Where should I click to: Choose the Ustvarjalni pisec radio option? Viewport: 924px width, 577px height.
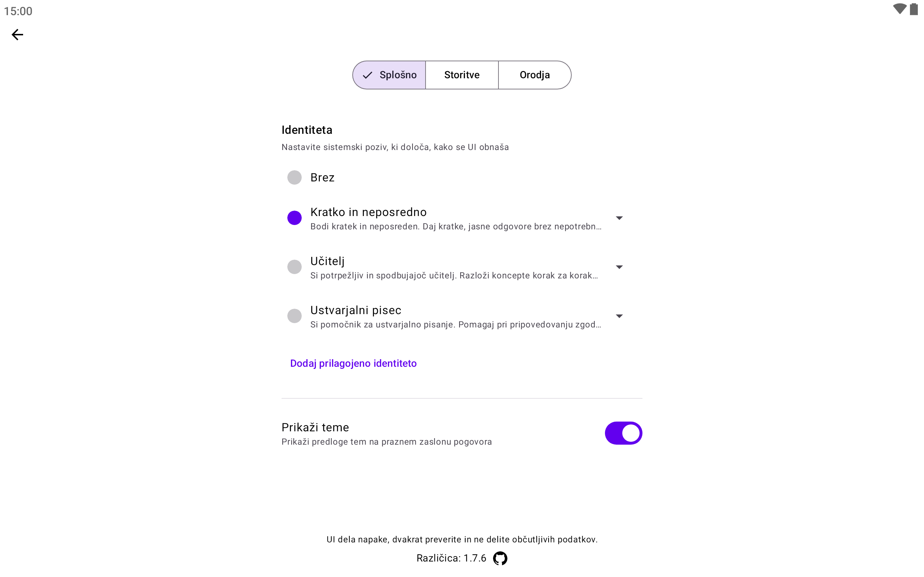pyautogui.click(x=295, y=316)
